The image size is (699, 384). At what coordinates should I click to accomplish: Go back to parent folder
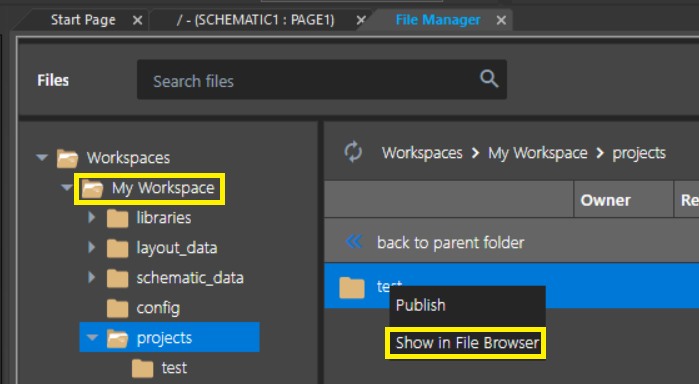pos(450,243)
